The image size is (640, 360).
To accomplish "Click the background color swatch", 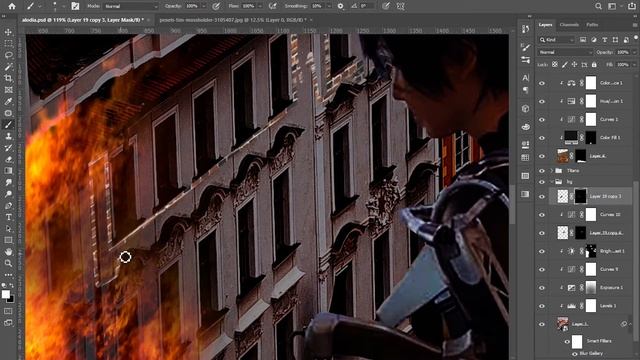I will 11,299.
